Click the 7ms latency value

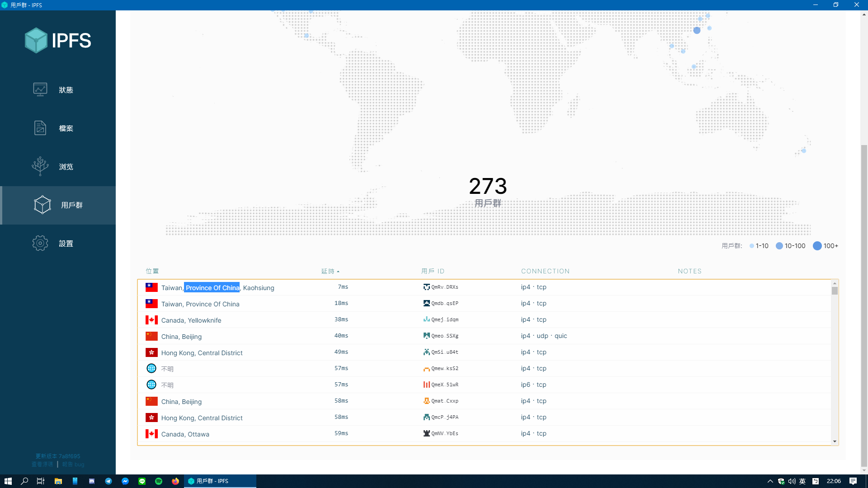[343, 287]
